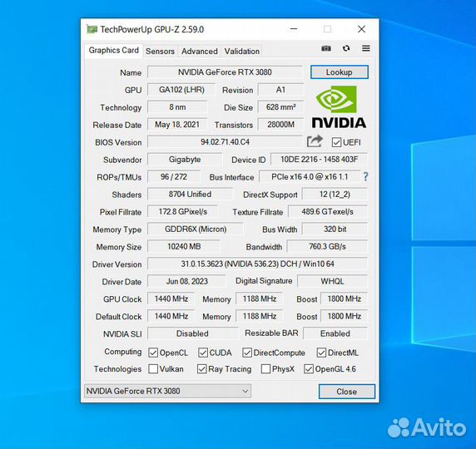Screen dimensions: 476x449
Task: Click the Release Date May 18, 2021
Action: click(x=177, y=125)
